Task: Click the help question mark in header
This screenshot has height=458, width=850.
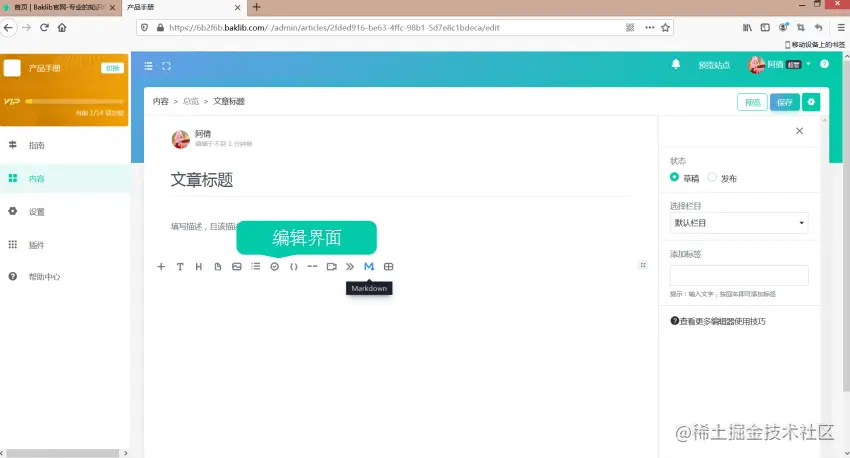Action: click(x=825, y=64)
